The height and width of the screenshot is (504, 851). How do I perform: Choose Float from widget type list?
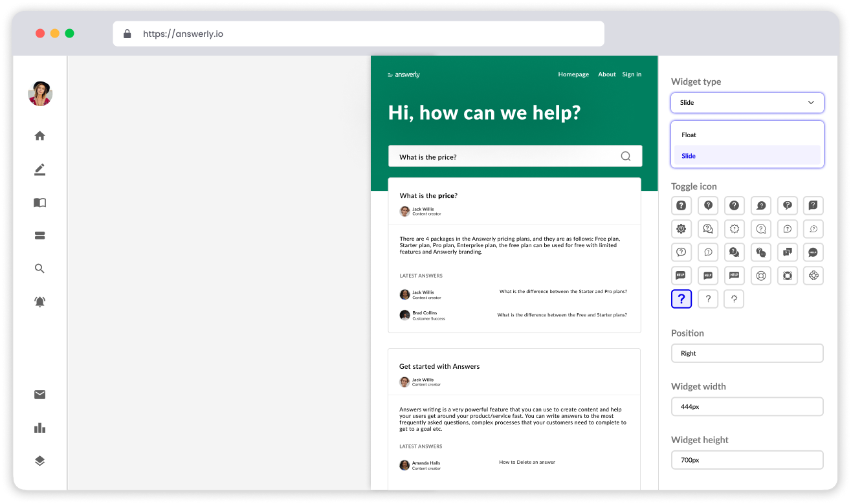747,135
